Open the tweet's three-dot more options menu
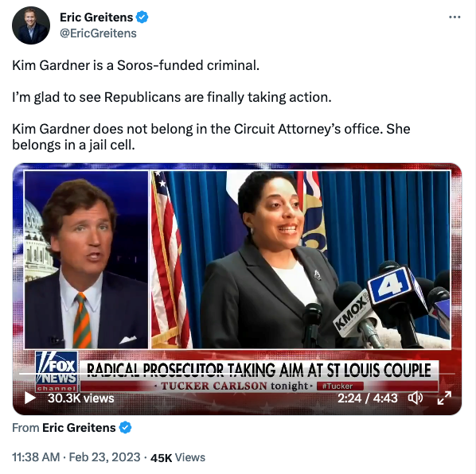The image size is (476, 474). [x=455, y=17]
